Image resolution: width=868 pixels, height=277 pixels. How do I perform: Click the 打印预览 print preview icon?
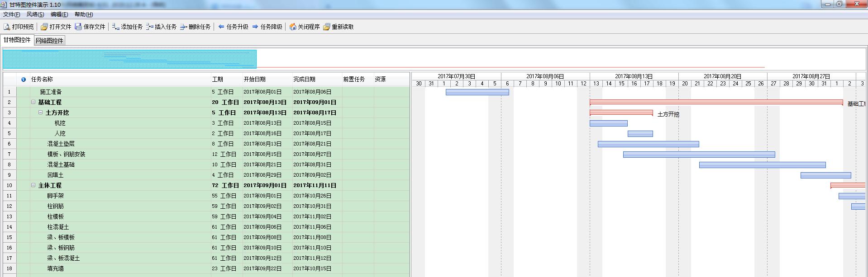(x=7, y=27)
